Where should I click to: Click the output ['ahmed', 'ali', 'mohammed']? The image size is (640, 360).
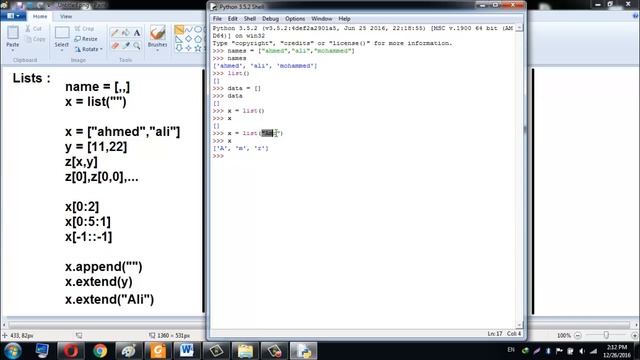coord(265,66)
